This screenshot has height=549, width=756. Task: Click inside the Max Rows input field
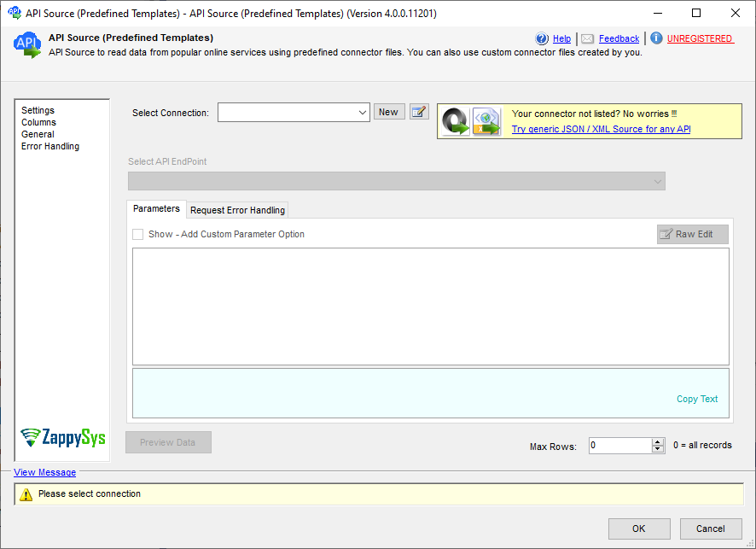620,446
